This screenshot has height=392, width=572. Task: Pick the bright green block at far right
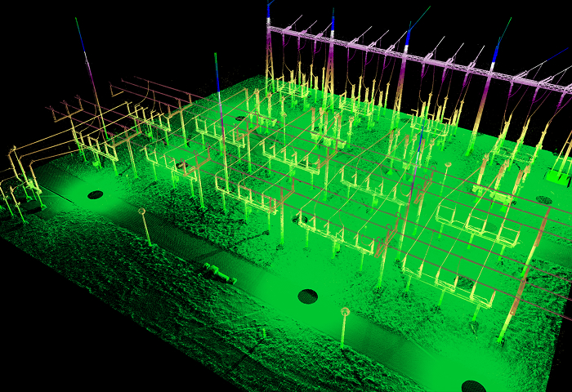pos(559,175)
